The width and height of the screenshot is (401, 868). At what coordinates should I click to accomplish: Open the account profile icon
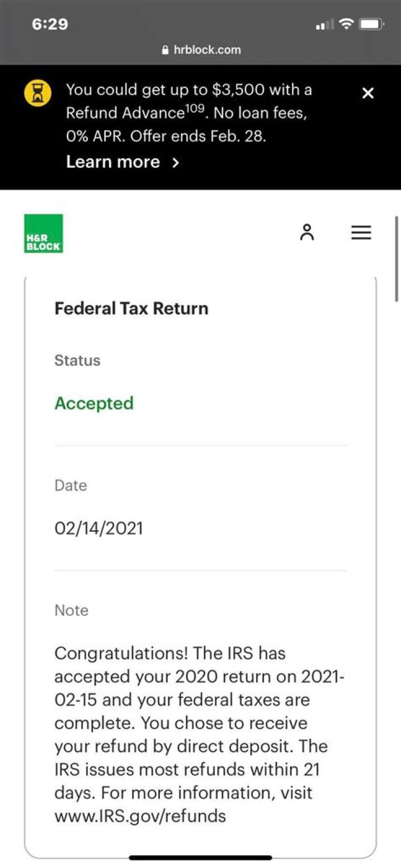pos(307,232)
